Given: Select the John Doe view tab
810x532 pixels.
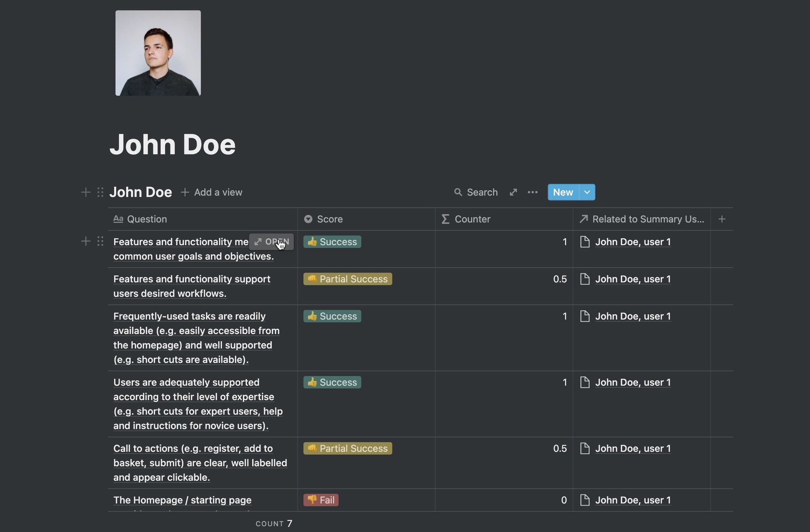Looking at the screenshot, I should [x=140, y=192].
